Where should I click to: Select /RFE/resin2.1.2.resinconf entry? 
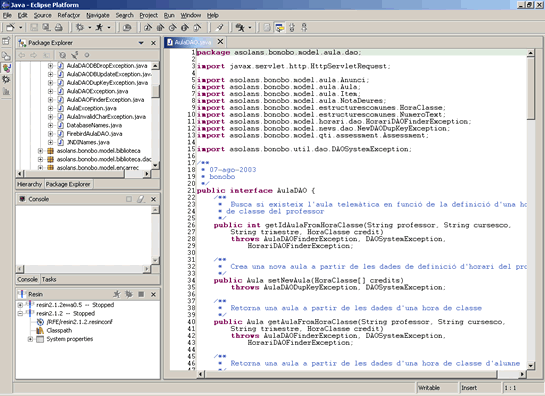pos(79,322)
